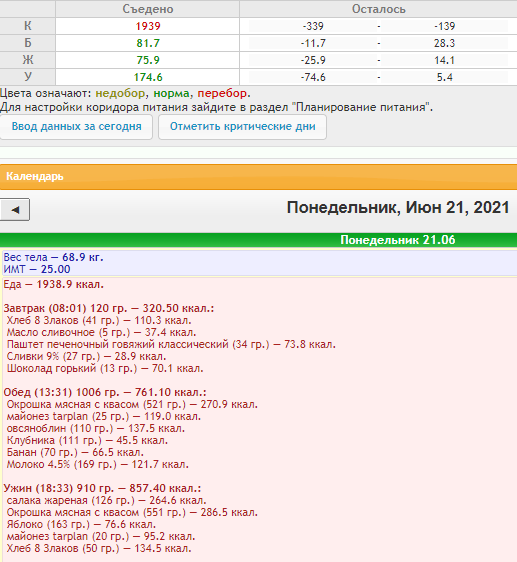517x562 pixels.
Task: Open 'Ввод данных за сегодня' button
Action: pyautogui.click(x=76, y=127)
